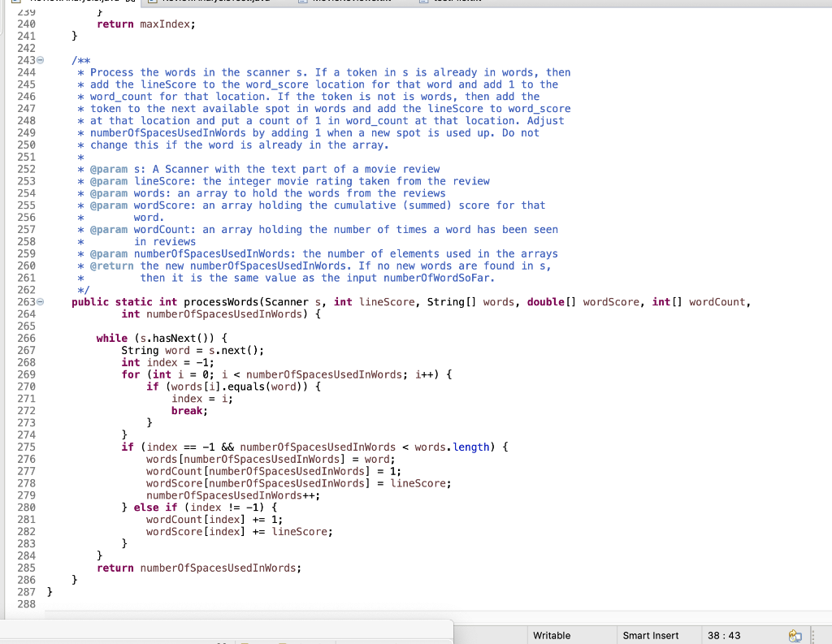
Task: Switch to the rightmost text file tab
Action: coord(455,2)
